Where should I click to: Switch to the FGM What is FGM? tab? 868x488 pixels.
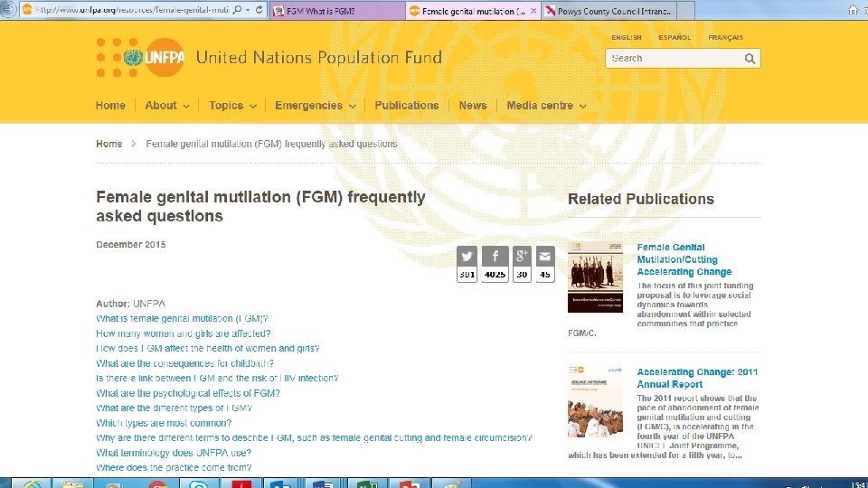337,11
